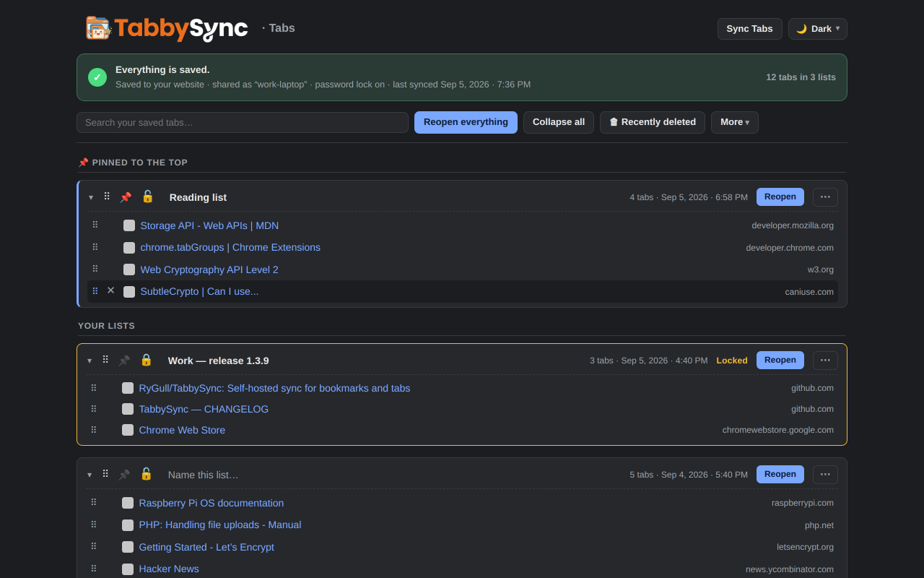Click the green checkmark saved status icon
The image size is (924, 578).
click(x=97, y=77)
